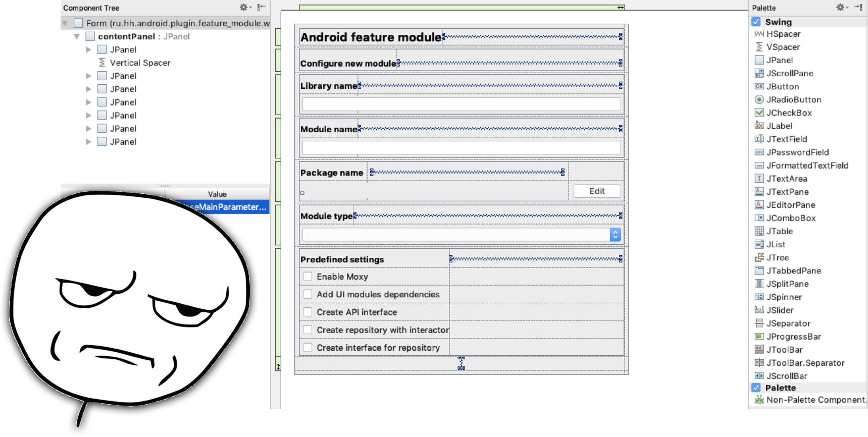Open the Module type combo box
Viewport: 868px width, 437px height.
pos(462,234)
